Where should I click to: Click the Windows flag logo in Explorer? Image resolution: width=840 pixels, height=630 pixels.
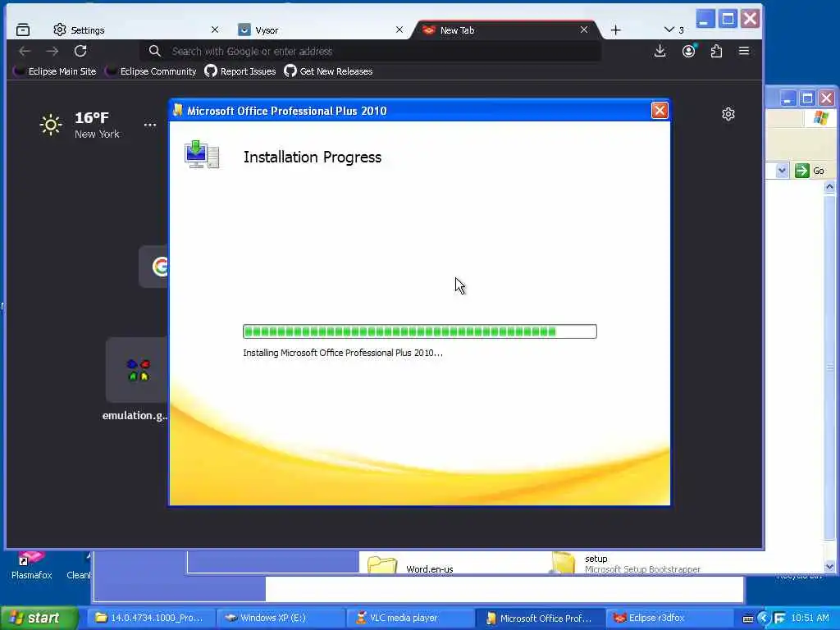820,118
